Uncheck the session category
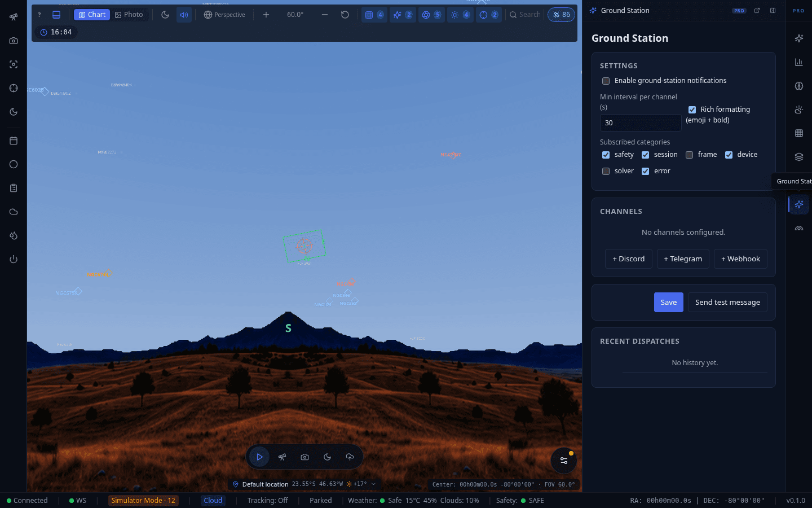Screen dimensions: 812x508 645,155
